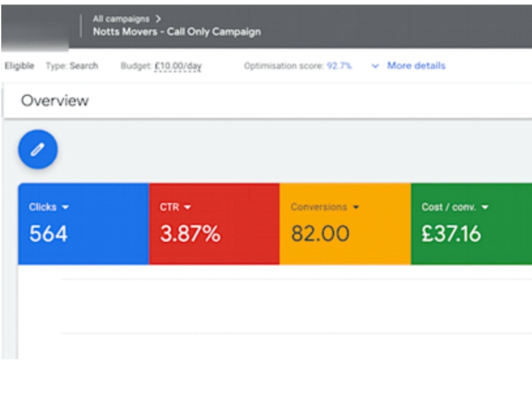Select the green £37.16 cost card
532x398 pixels.
coord(471,224)
